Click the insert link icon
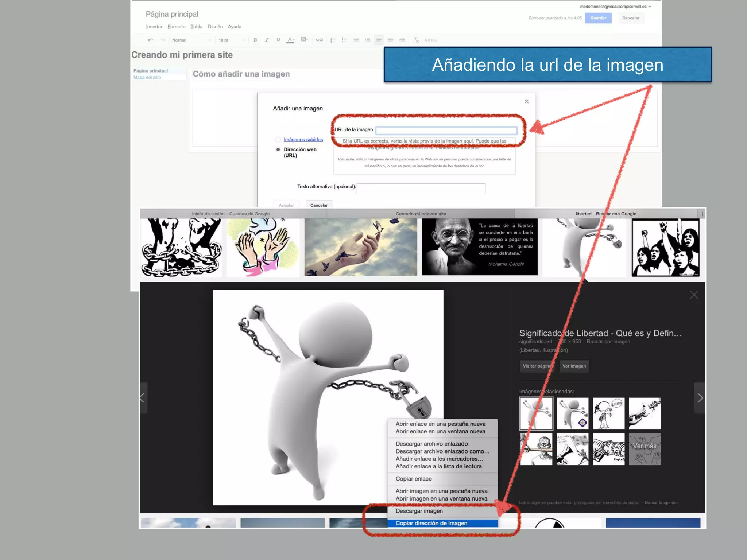The height and width of the screenshot is (560, 747). [319, 40]
